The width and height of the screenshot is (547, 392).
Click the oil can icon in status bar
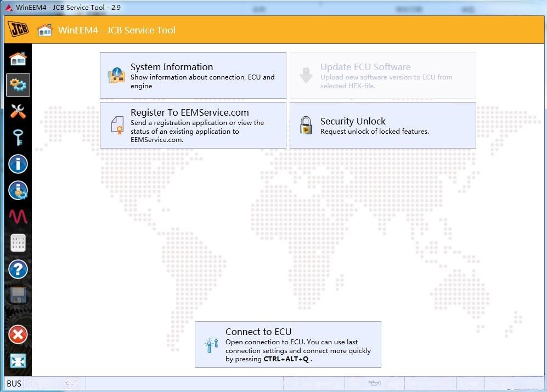374,383
